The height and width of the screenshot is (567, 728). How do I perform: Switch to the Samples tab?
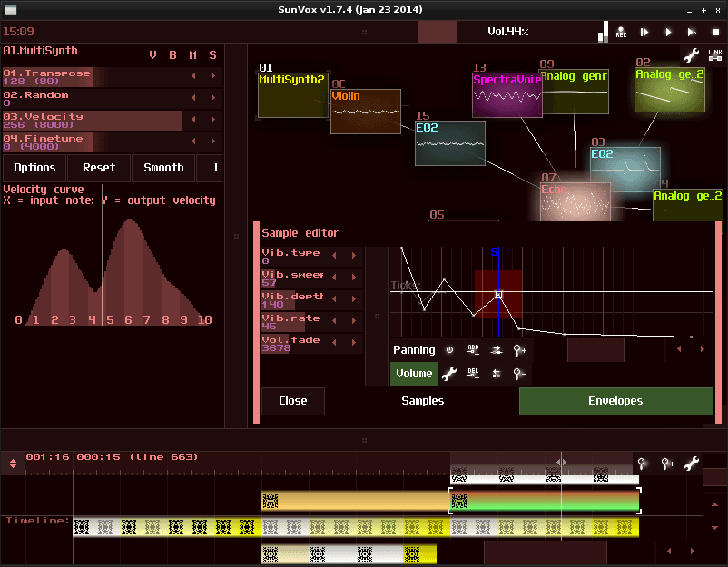422,401
